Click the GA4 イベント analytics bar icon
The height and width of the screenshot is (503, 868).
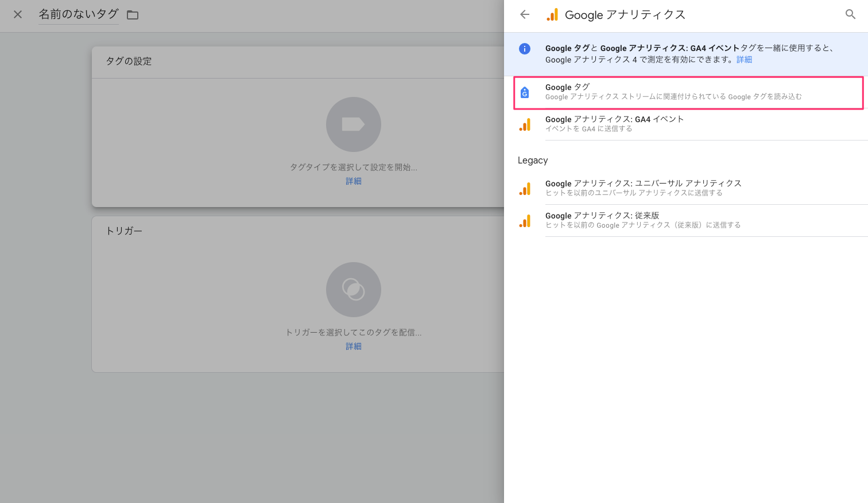(x=525, y=124)
